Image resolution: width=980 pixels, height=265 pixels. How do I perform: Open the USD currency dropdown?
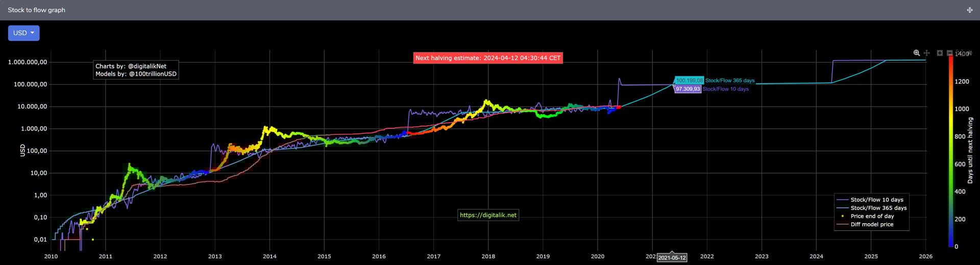point(23,33)
